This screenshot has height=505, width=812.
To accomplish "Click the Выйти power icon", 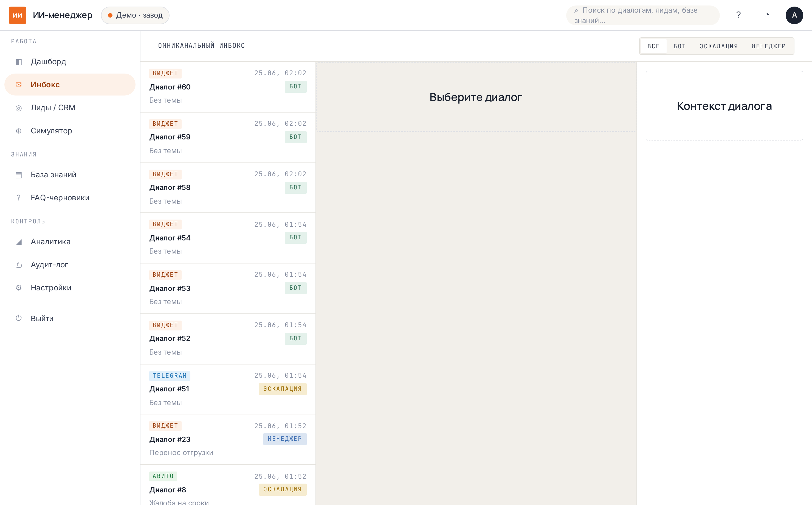I will (x=19, y=318).
